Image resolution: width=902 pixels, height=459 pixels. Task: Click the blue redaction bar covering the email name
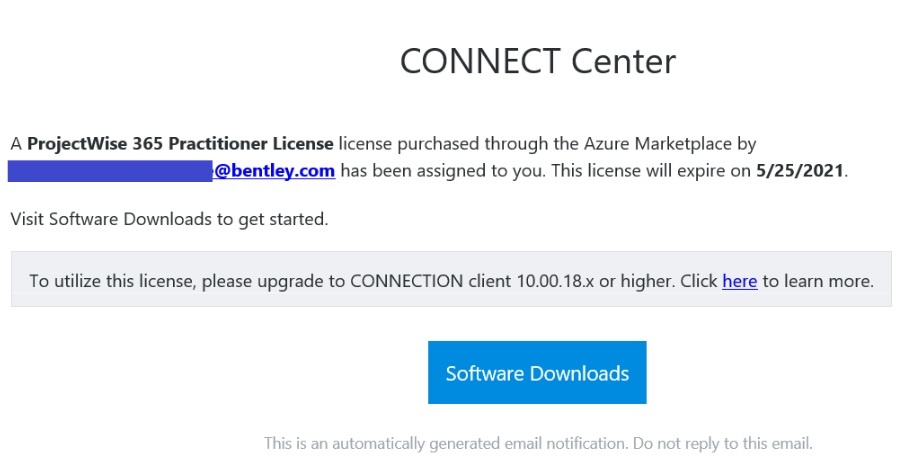tap(110, 171)
